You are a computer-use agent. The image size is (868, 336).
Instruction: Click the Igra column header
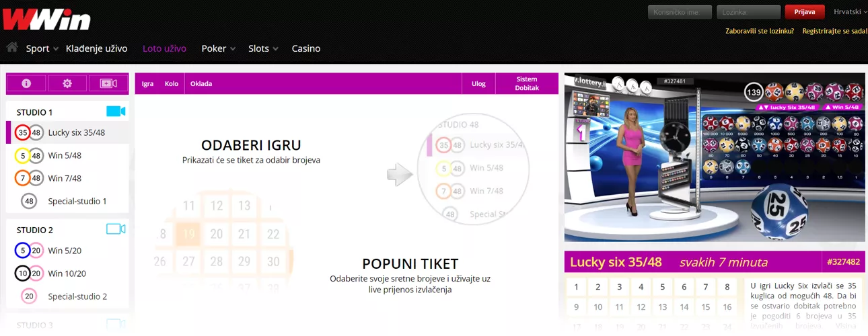click(147, 84)
